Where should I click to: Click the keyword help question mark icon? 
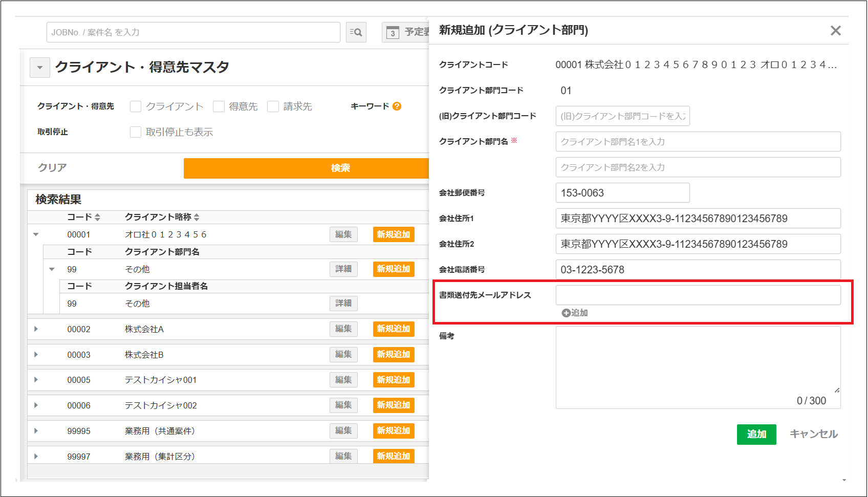click(397, 106)
